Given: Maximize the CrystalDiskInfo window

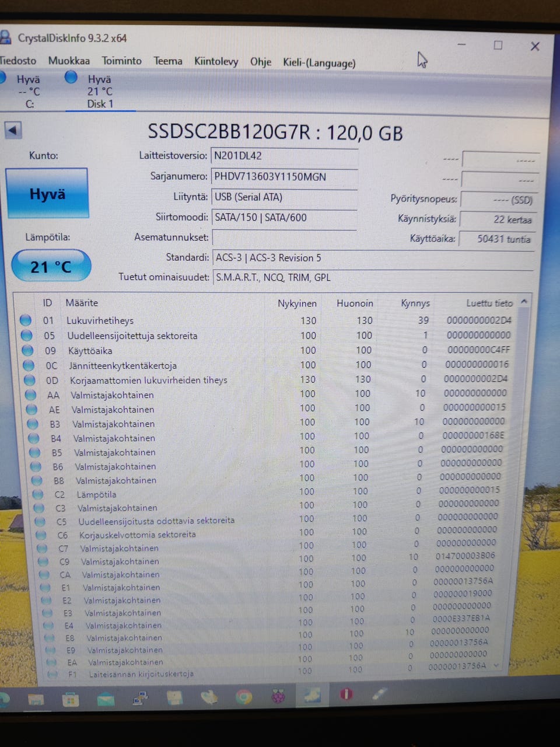Looking at the screenshot, I should click(x=498, y=45).
